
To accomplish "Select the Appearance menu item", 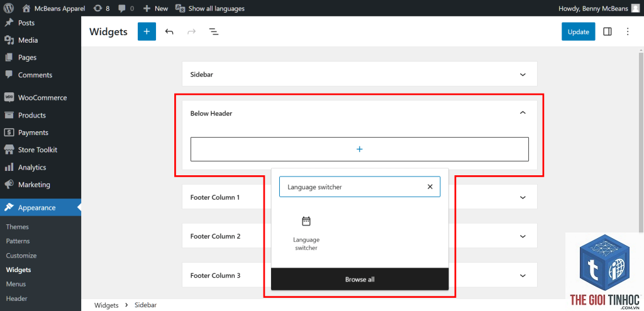I will coord(40,207).
